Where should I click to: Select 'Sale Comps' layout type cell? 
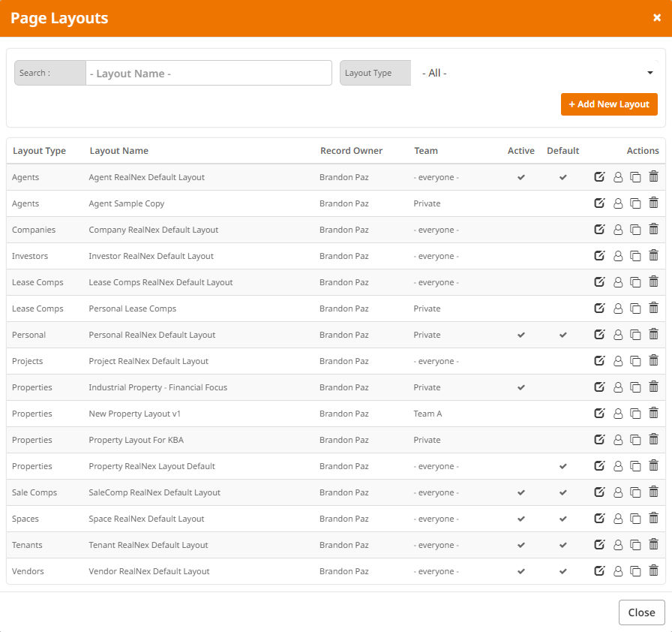coord(34,492)
